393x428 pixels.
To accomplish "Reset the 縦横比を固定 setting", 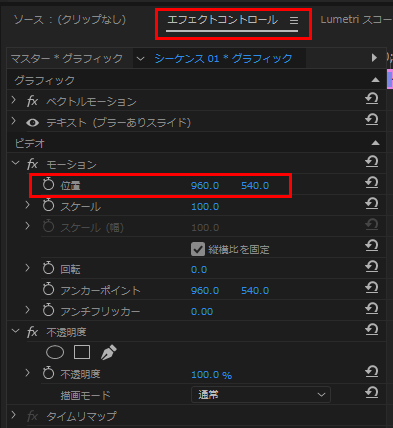I will pyautogui.click(x=371, y=246).
